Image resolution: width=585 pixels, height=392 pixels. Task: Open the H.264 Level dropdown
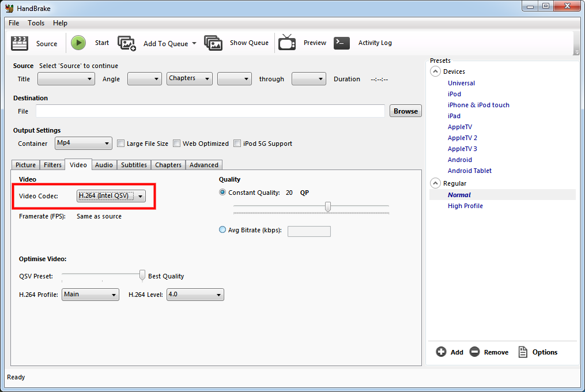195,295
